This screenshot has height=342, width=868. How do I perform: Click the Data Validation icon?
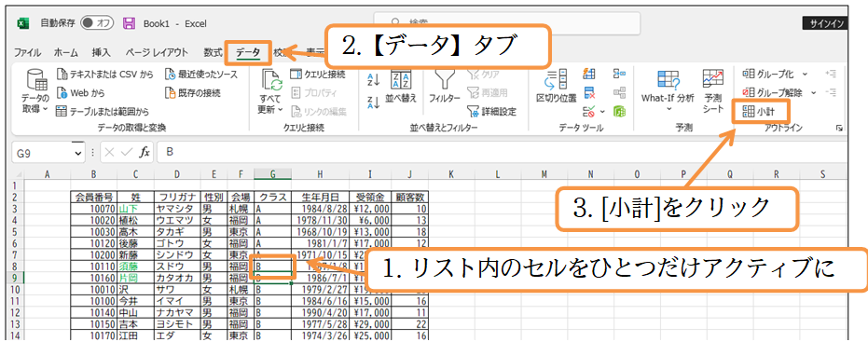pyautogui.click(x=589, y=112)
